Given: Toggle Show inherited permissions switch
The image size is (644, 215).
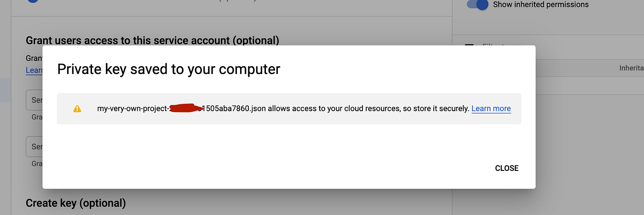Looking at the screenshot, I should (477, 5).
